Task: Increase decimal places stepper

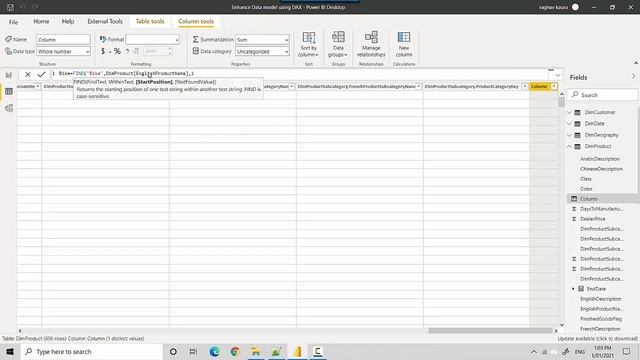Action: pos(170,49)
